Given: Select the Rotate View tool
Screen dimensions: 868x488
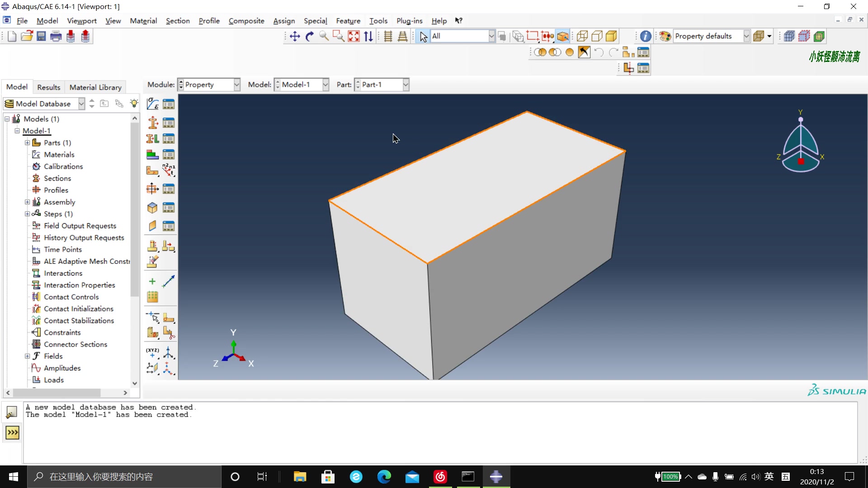Looking at the screenshot, I should 309,37.
